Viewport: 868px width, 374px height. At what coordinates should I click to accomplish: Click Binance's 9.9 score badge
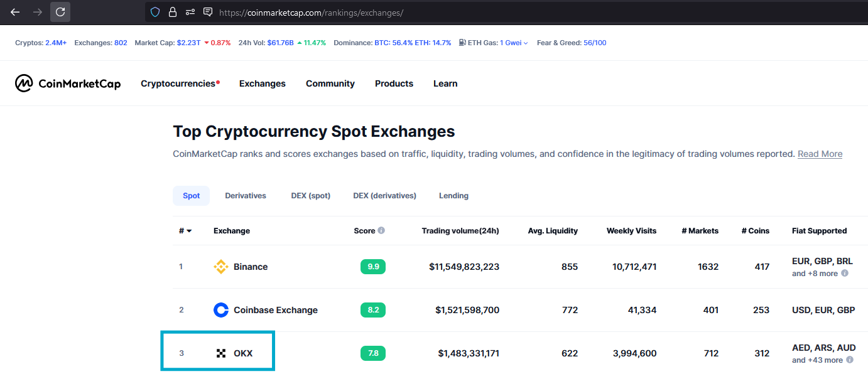[373, 267]
